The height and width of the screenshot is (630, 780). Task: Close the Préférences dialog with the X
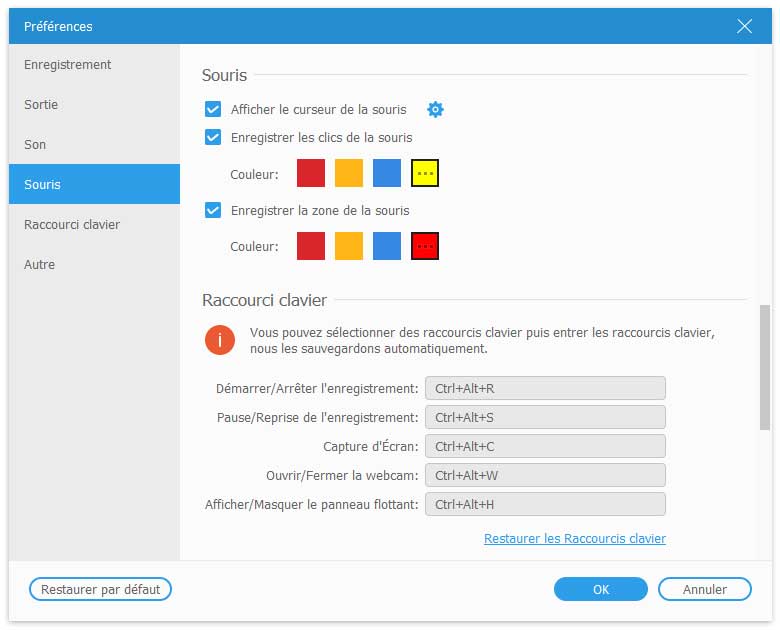744,26
